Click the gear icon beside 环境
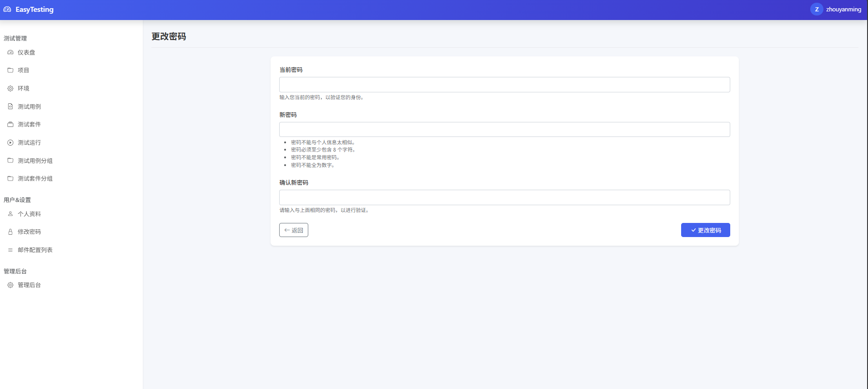 click(x=10, y=88)
